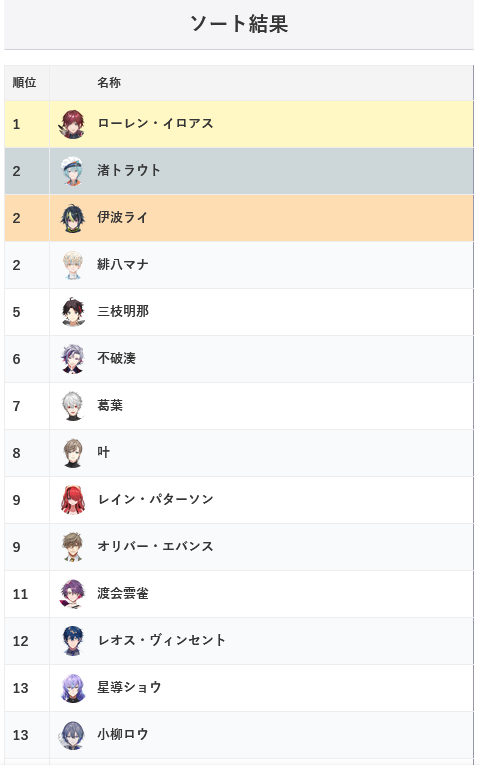The width and height of the screenshot is (480, 765).
Task: Select the 渚トラウト character avatar
Action: [x=73, y=171]
